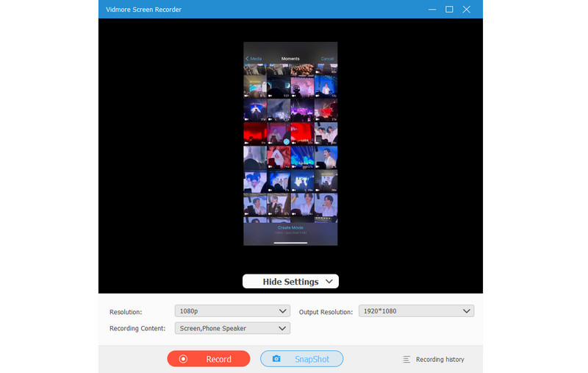
Task: Click the phone's home indicator bar
Action: 290,241
